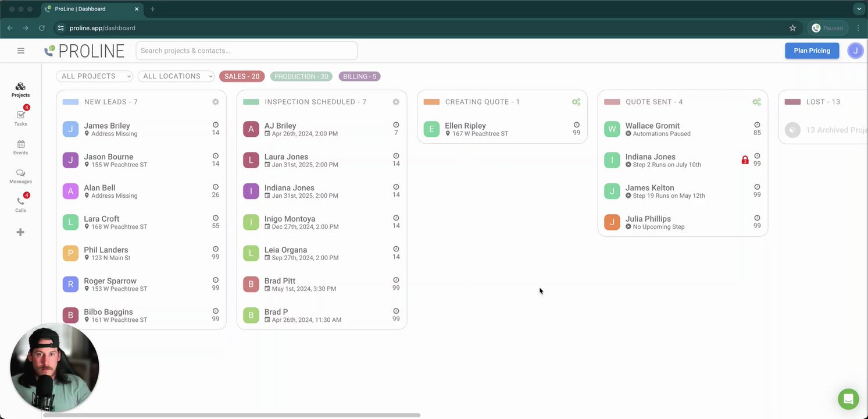Select Brad P inspection card
868x419 pixels.
(x=322, y=315)
